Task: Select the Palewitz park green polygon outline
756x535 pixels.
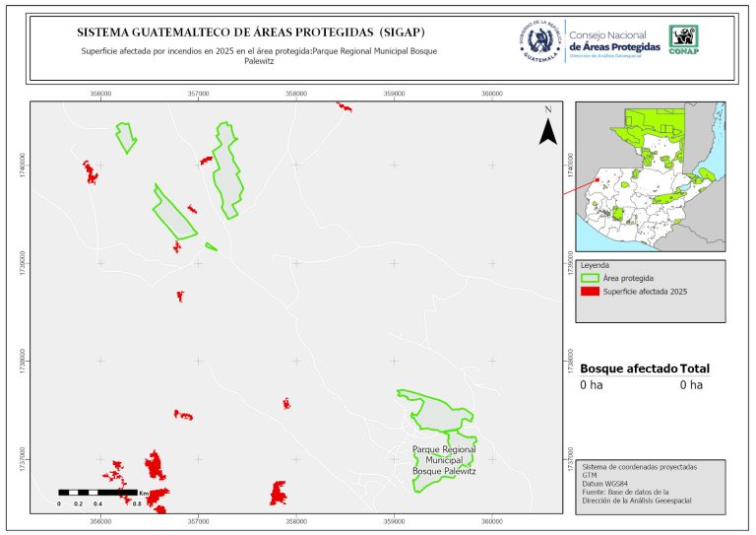Action: click(x=429, y=411)
